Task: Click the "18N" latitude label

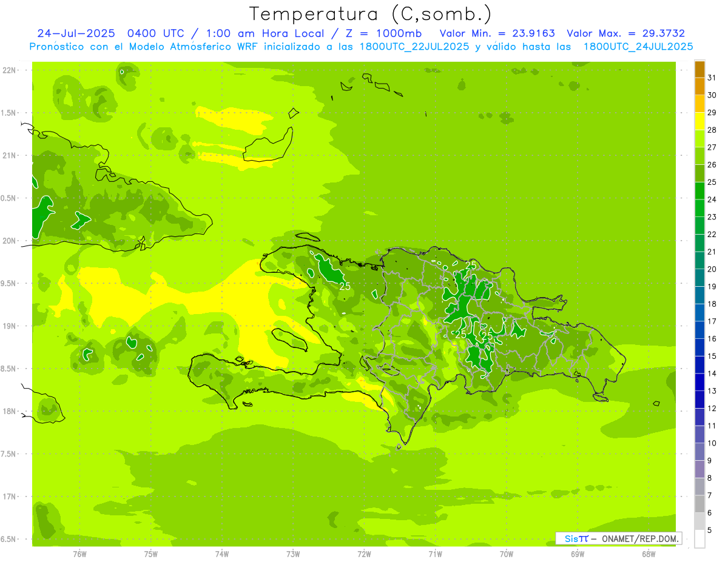Action: (x=10, y=411)
